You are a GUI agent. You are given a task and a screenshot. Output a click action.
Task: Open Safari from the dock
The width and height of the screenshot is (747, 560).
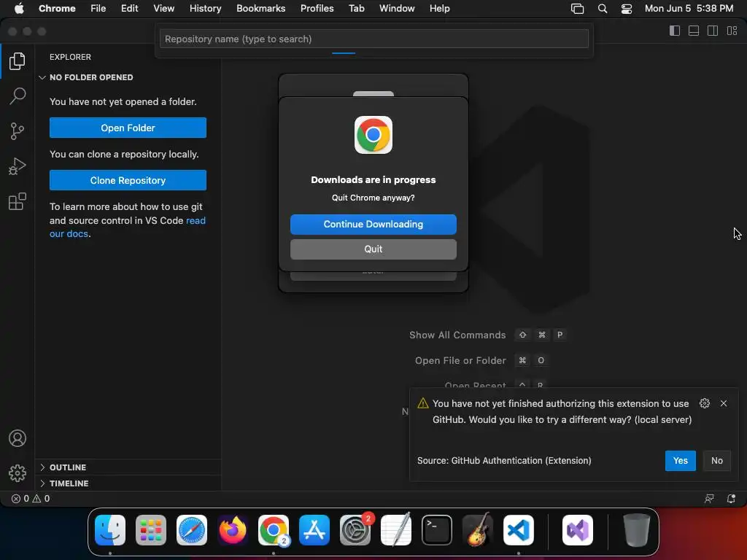click(x=192, y=530)
